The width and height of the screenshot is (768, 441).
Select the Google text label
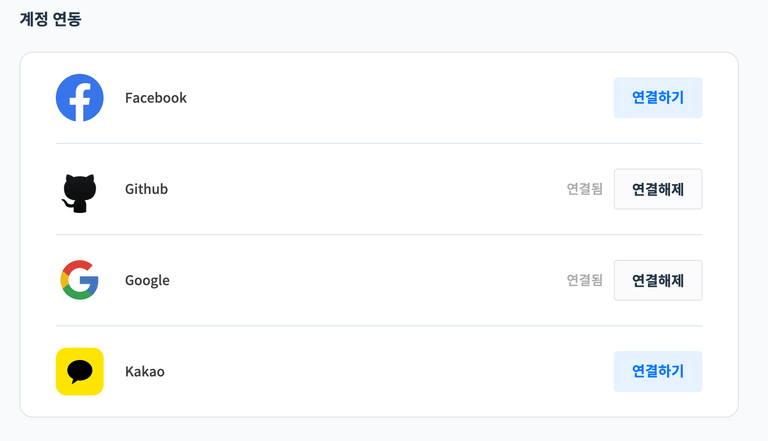click(147, 281)
